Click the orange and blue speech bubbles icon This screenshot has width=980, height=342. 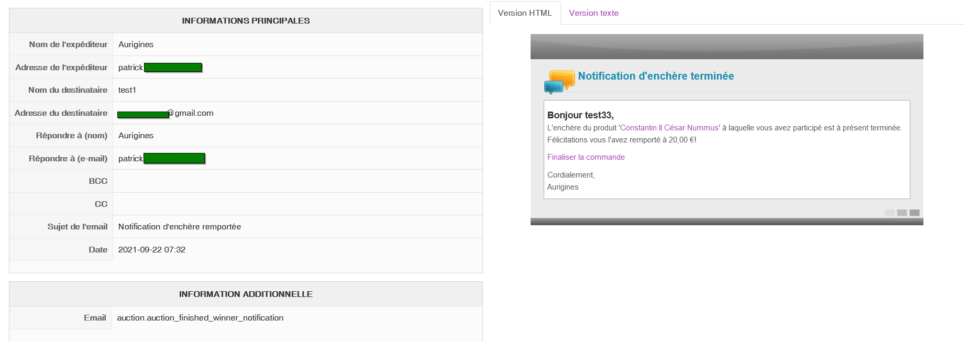(x=559, y=82)
